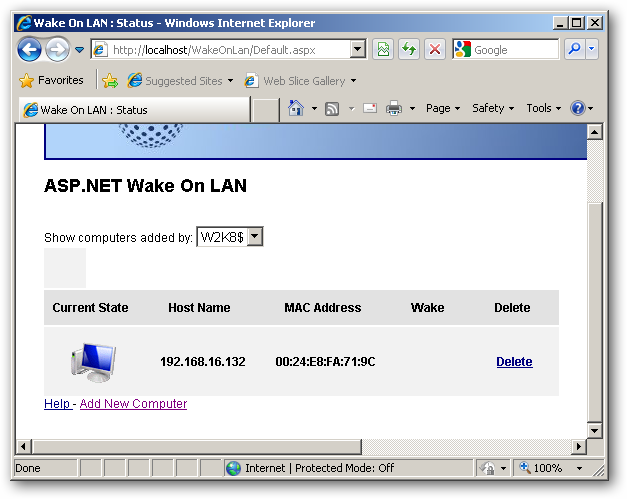Click the Internet Explorer title bar logo
Image resolution: width=627 pixels, height=499 pixels.
24,23
